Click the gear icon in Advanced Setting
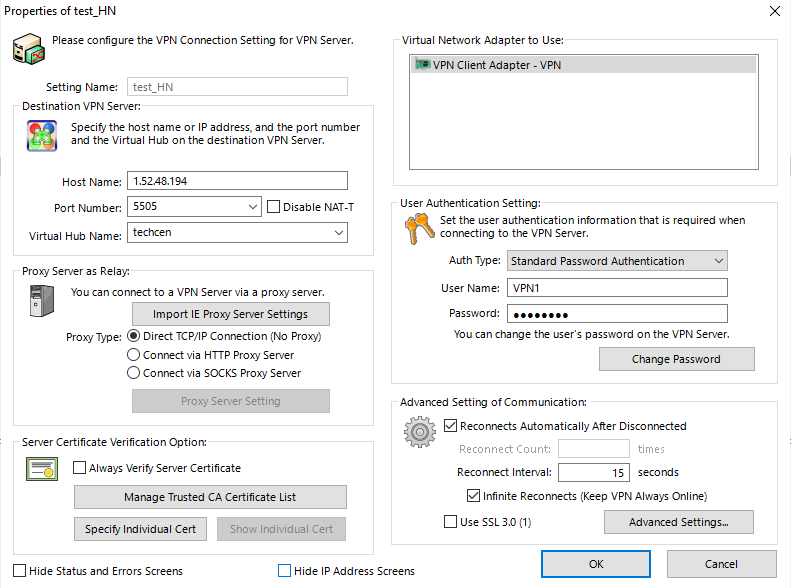 pos(420,432)
